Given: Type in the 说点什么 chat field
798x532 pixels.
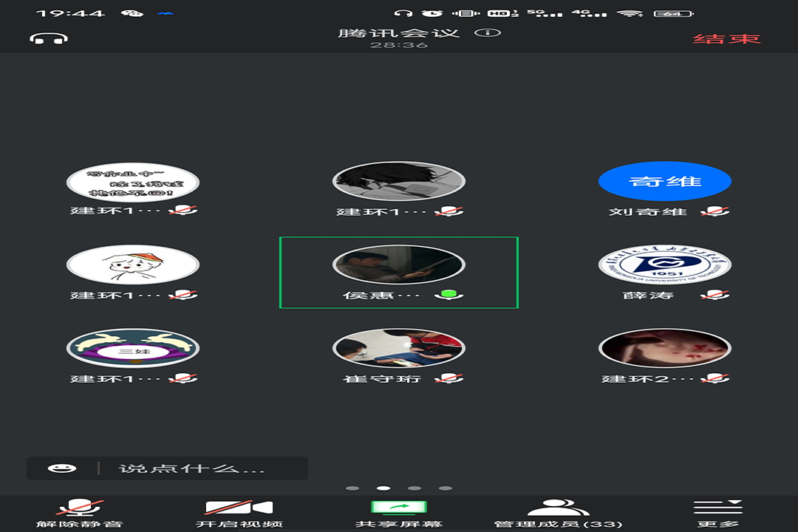Looking at the screenshot, I should (207, 468).
